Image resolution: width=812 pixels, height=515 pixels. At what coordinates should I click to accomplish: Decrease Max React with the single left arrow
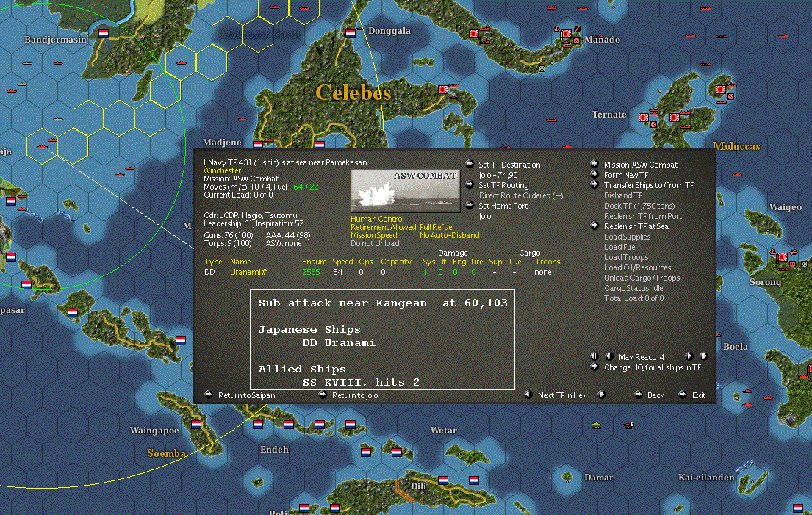pyautogui.click(x=609, y=356)
